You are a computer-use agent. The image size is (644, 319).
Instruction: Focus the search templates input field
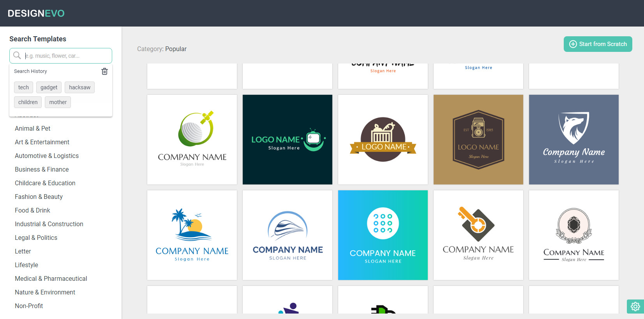[66, 56]
